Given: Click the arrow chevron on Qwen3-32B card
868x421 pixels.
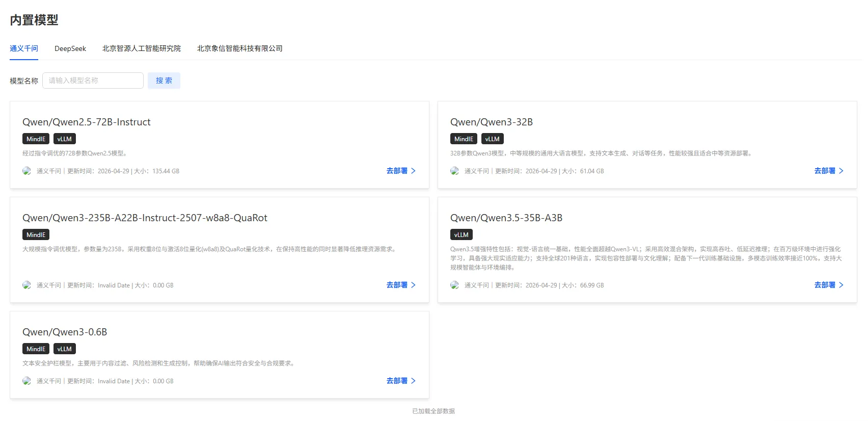Looking at the screenshot, I should (x=841, y=171).
